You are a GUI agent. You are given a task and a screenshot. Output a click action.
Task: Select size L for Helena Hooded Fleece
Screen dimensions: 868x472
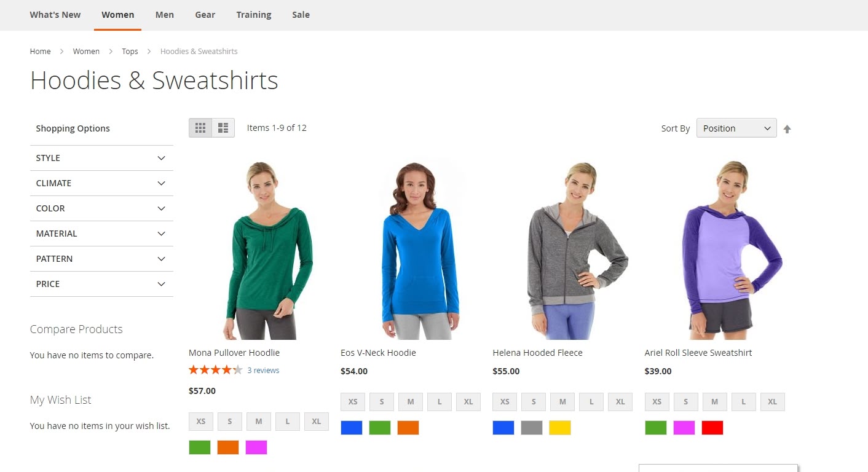point(591,402)
